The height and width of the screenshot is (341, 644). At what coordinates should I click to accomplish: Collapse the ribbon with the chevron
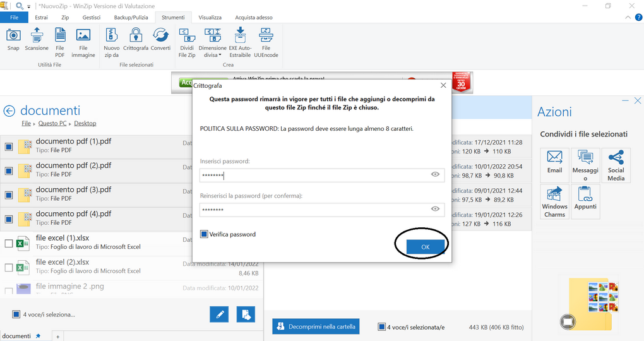[x=628, y=17]
